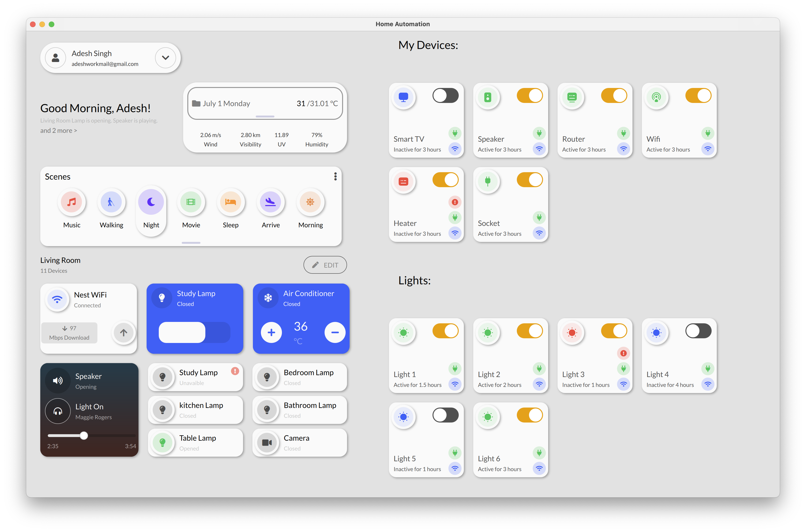Image resolution: width=806 pixels, height=532 pixels.
Task: Click the Camera device icon
Action: pyautogui.click(x=267, y=442)
